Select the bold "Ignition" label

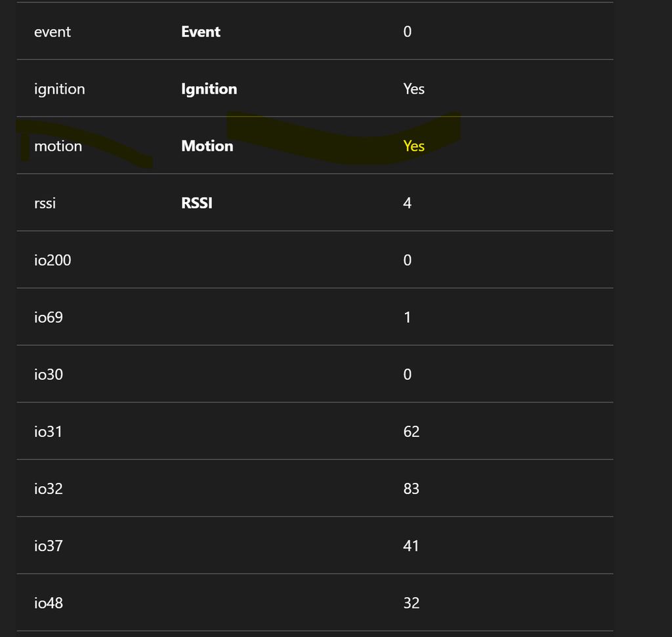209,89
